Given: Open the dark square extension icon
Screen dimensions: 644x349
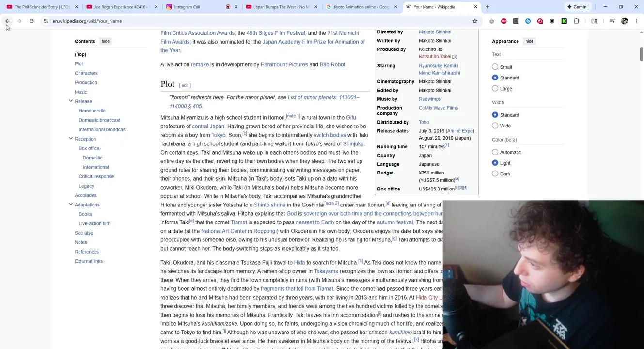Looking at the screenshot, I should (x=516, y=21).
